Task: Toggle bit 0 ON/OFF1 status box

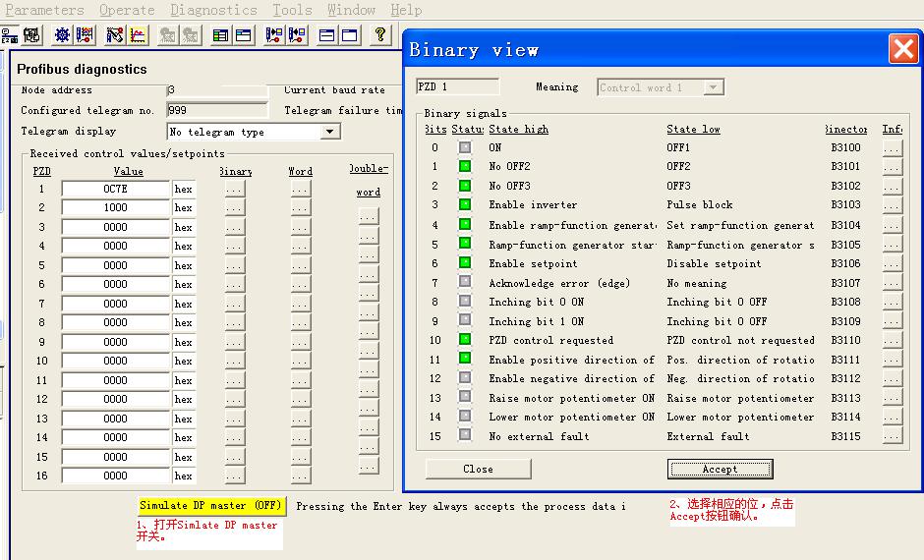Action: 465,148
